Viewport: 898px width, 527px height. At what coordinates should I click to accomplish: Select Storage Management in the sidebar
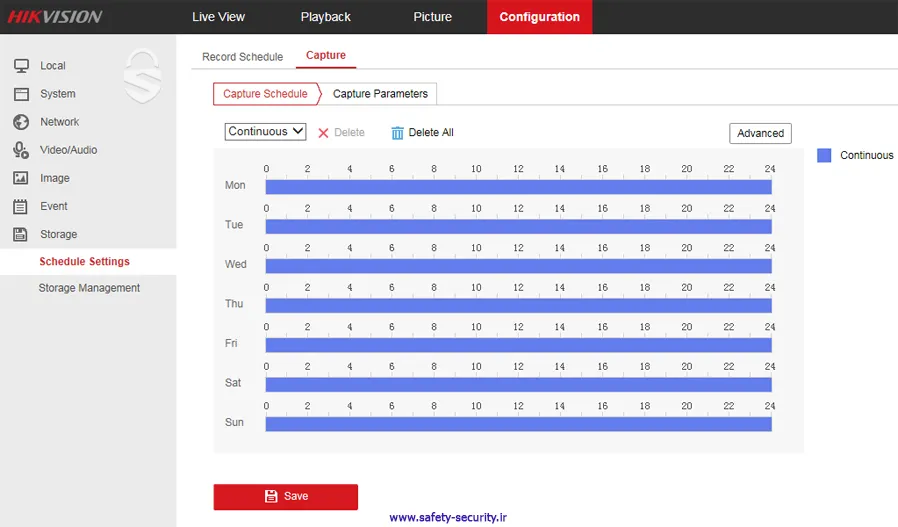89,288
